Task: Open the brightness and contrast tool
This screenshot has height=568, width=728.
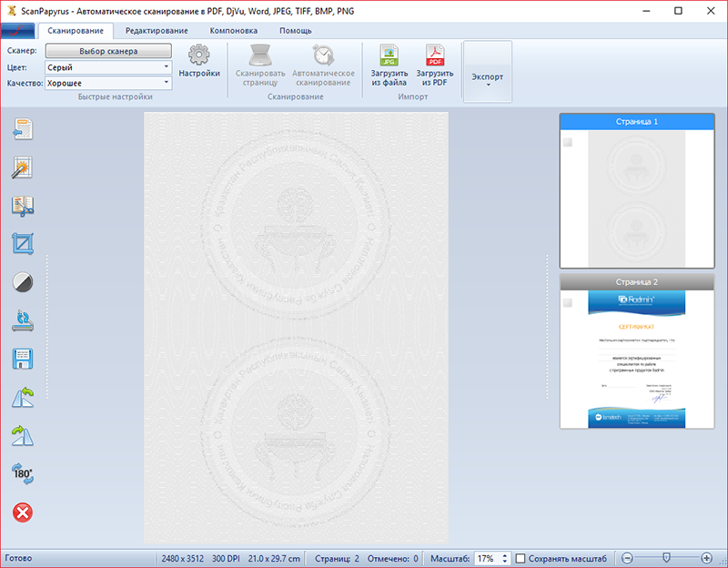Action: (23, 282)
